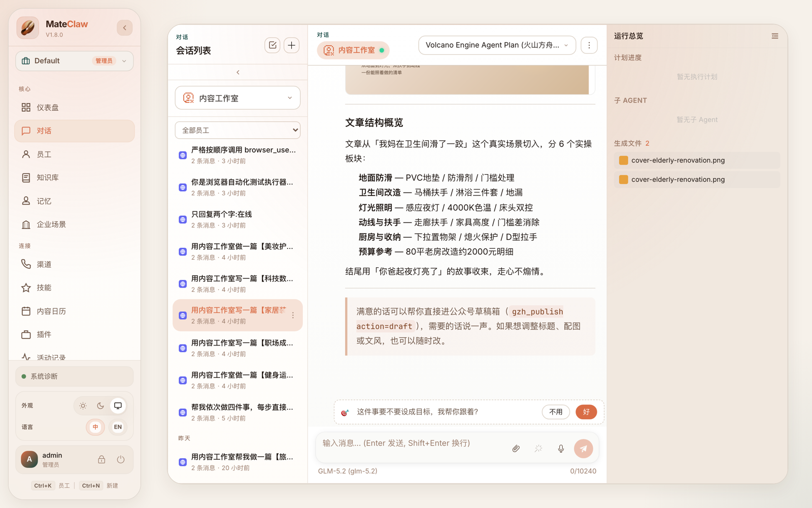Click the 管理员 badge in workspace selector
812x508 pixels.
(104, 61)
